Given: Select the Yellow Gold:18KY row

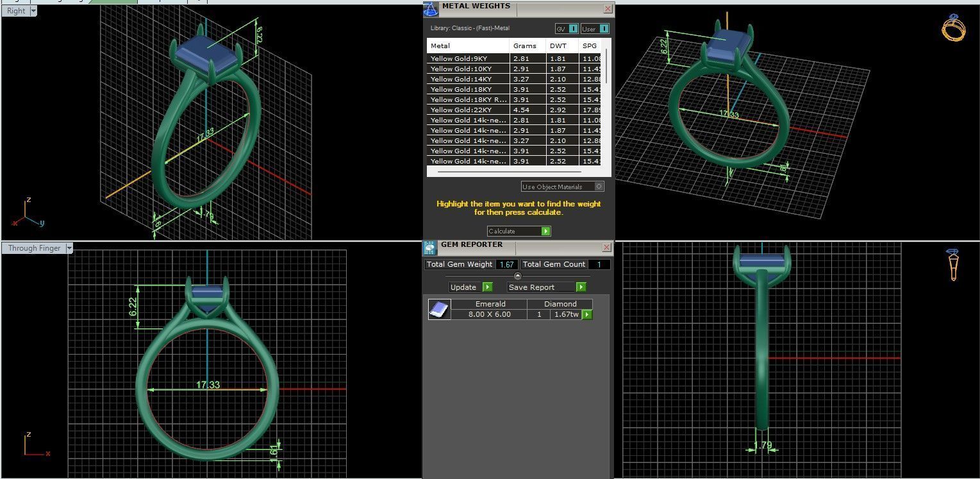Looking at the screenshot, I should point(515,89).
